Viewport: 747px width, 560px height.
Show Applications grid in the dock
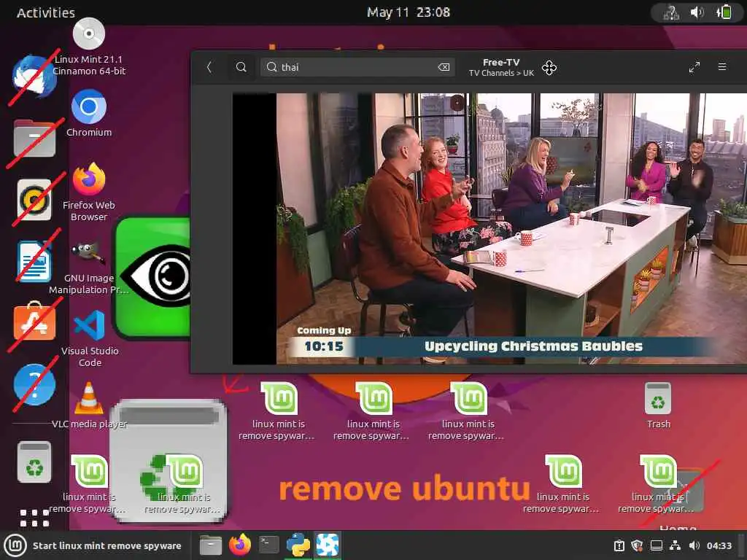[x=34, y=518]
